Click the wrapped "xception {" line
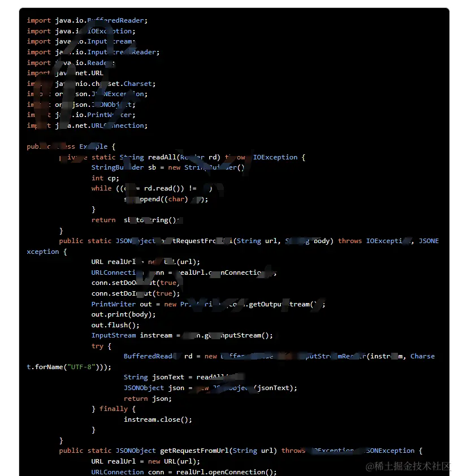 point(47,252)
